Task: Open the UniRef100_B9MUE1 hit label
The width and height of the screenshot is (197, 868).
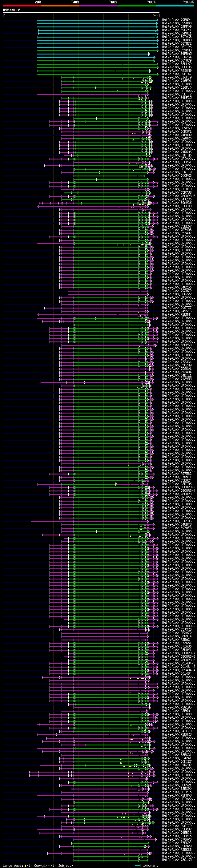Action: pyautogui.click(x=177, y=33)
